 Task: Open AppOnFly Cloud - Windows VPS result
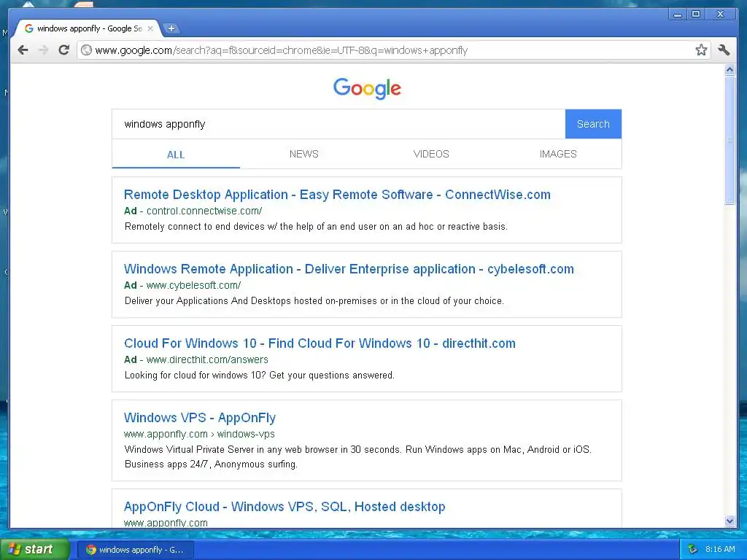(x=285, y=507)
